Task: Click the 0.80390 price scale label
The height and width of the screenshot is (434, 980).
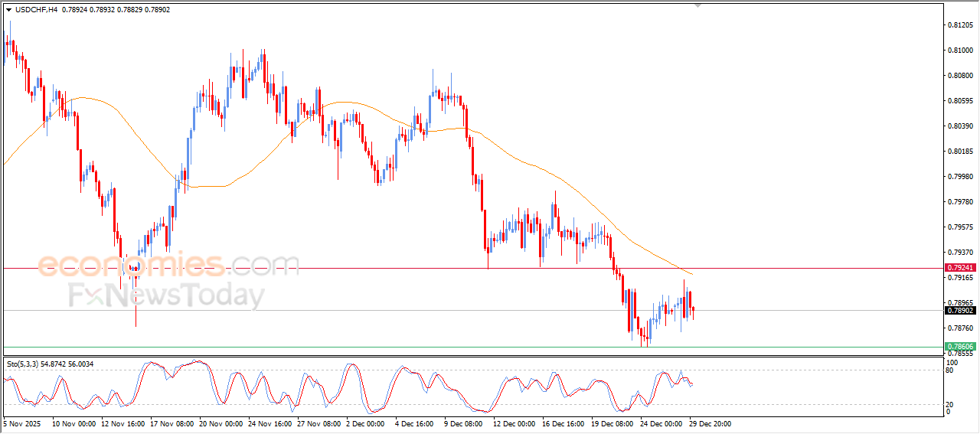Action: [x=960, y=126]
